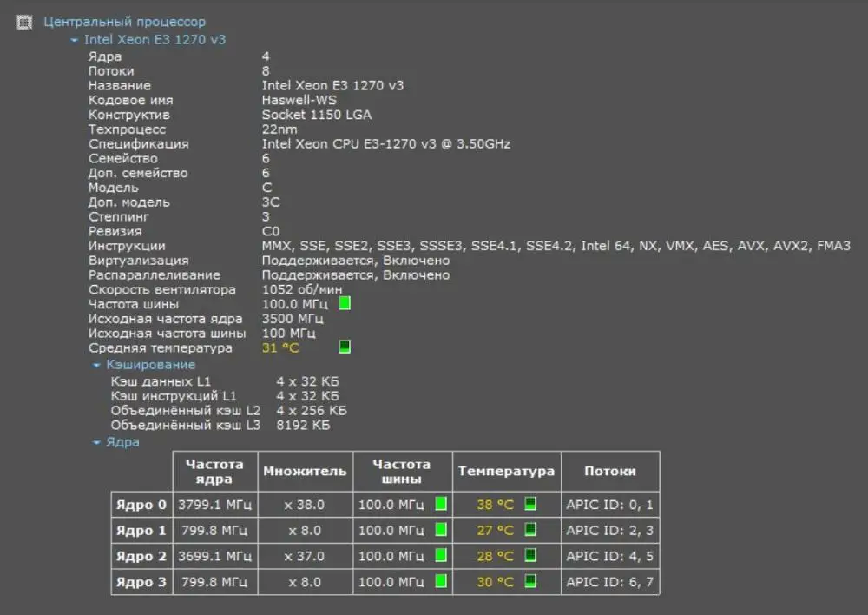Screen dimensions: 868x615
Task: Click the Центральный процессор heading
Action: coord(125,22)
